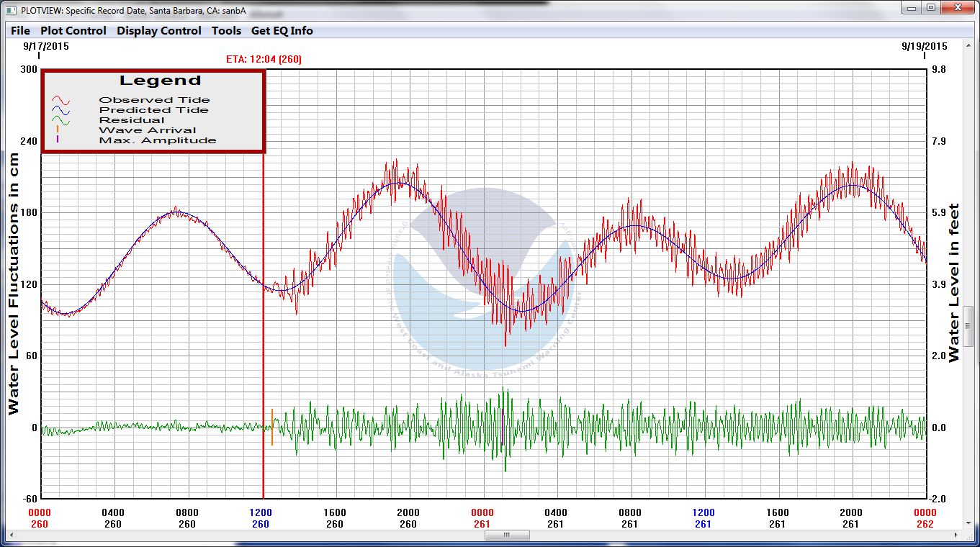Open the Get EQ Info menu
Screen dimensions: 980x547
point(282,31)
